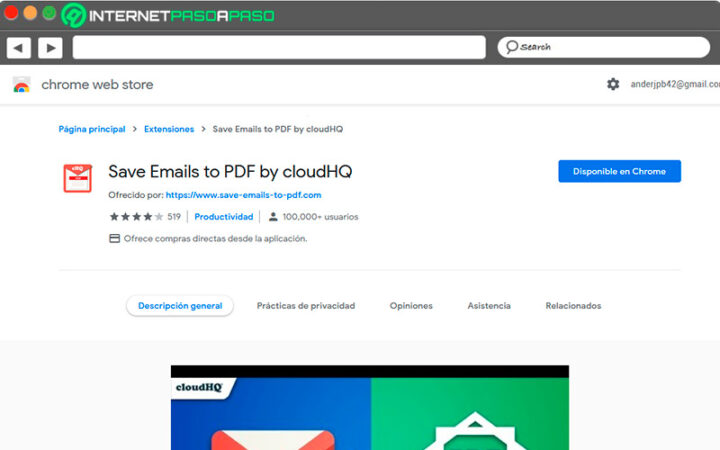
Task: Click the users person icon
Action: 273,217
